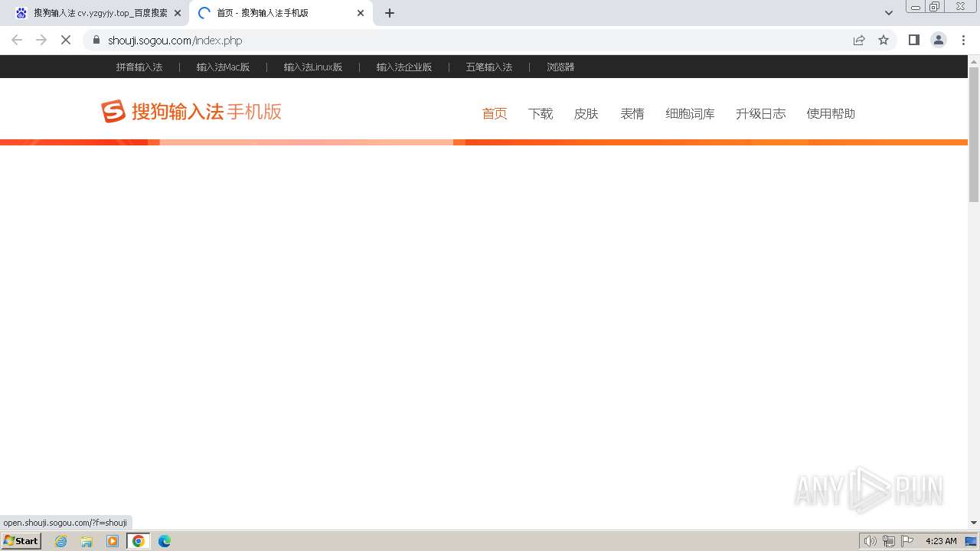Screen dimensions: 980x551
Task: Go to the 首页 navigation item
Action: [495, 113]
